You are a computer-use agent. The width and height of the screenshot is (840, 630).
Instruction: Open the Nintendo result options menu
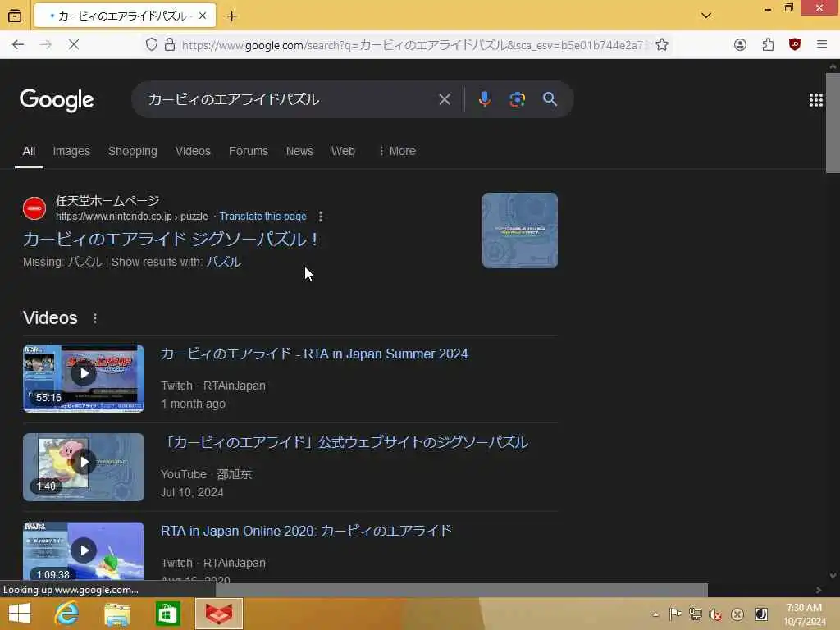tap(321, 217)
